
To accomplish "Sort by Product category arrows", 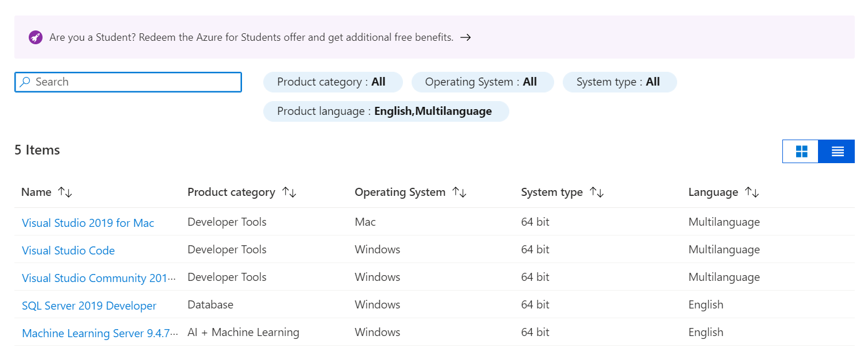I will tap(289, 192).
